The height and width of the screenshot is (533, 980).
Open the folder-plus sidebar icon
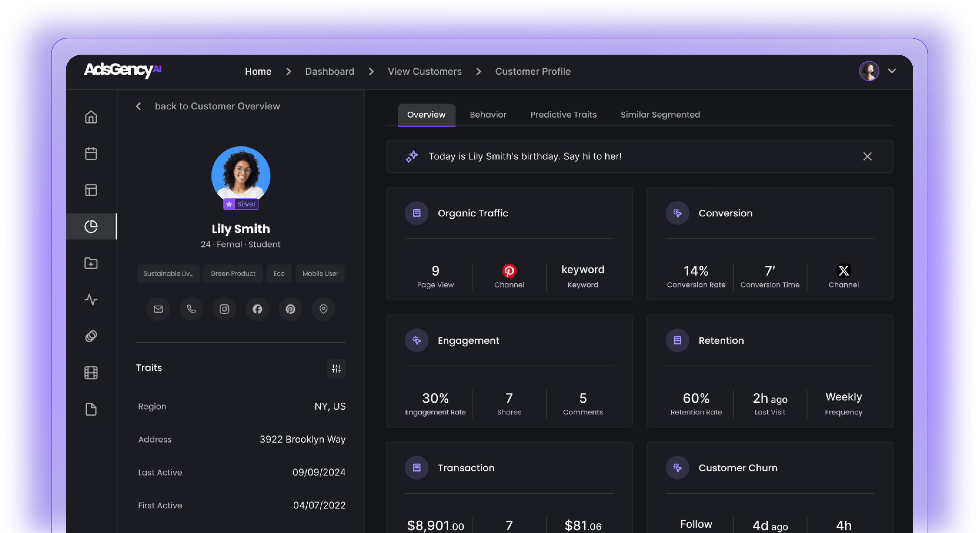click(91, 263)
